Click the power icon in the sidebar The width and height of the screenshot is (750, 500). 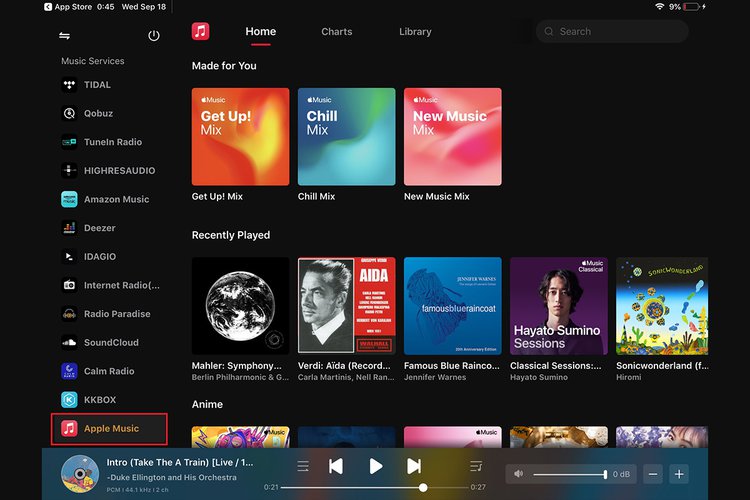point(153,35)
